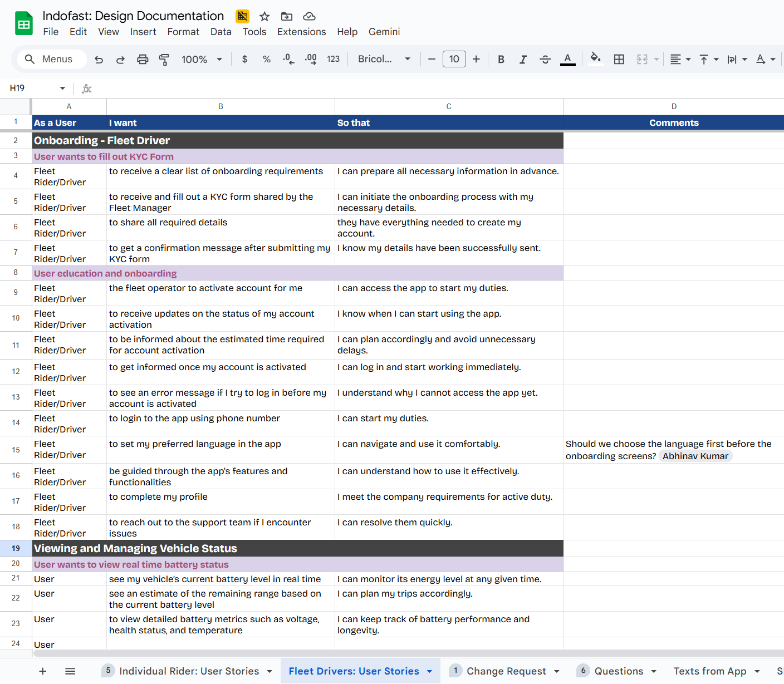This screenshot has height=684, width=784.
Task: Click the Print icon
Action: tap(143, 60)
